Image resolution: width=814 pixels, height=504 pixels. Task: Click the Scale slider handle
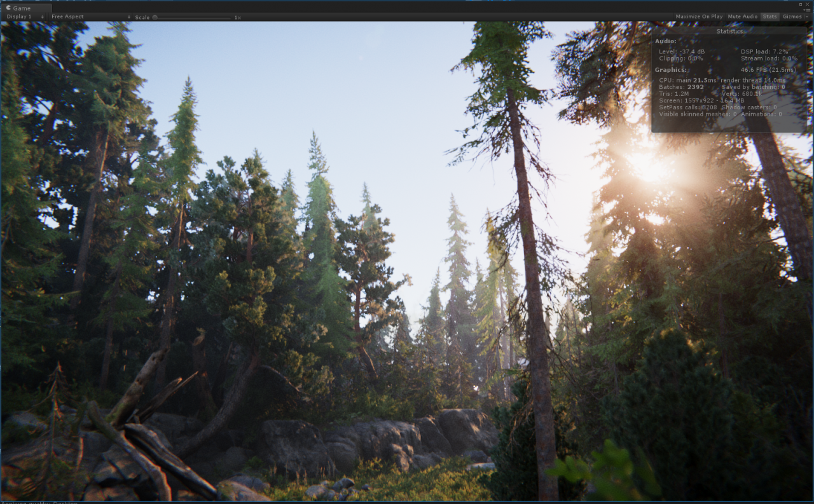155,17
